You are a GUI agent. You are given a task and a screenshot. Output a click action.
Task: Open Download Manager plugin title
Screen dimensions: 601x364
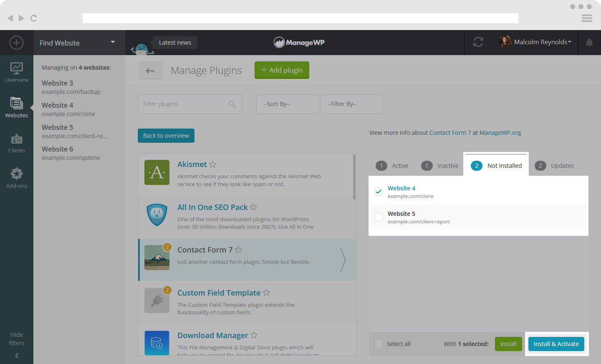tap(213, 336)
